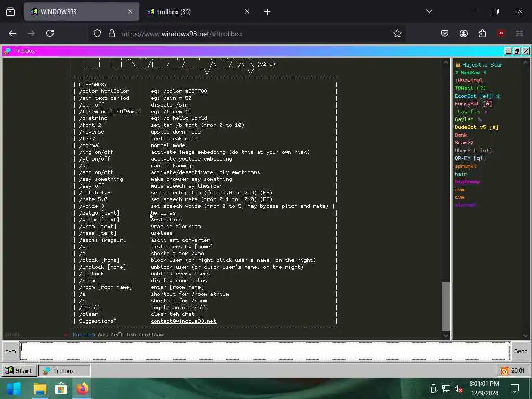
Task: Select QP-FM [q!] in the user list
Action: [x=470, y=158]
